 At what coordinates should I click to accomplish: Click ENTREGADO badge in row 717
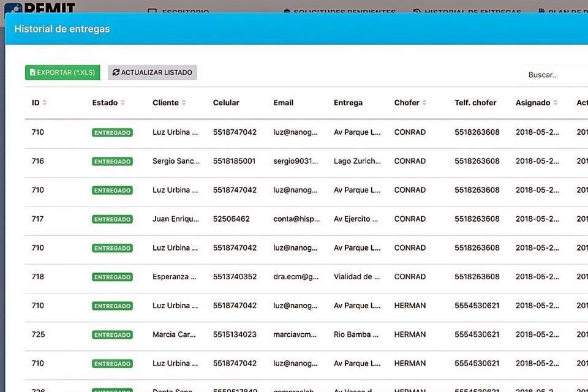[x=112, y=219]
